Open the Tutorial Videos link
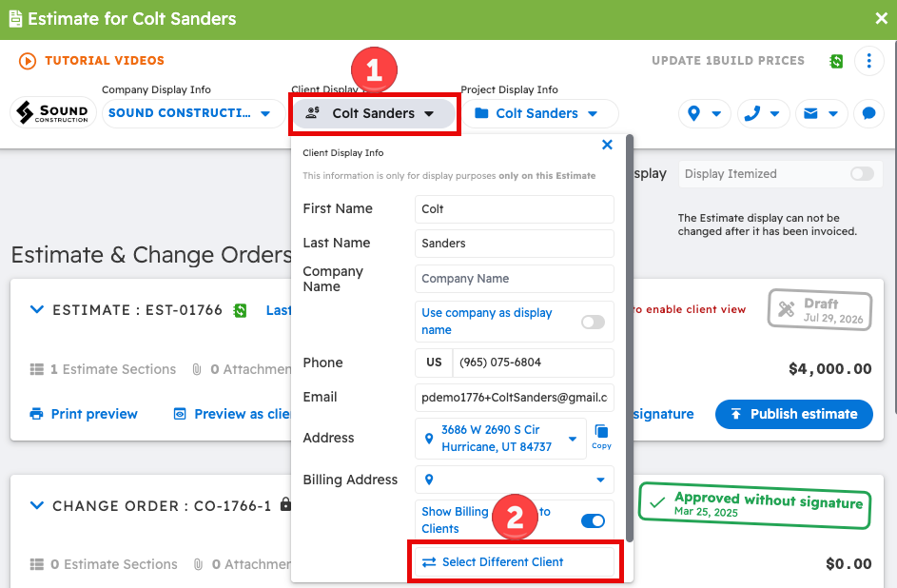The width and height of the screenshot is (897, 588). (x=92, y=61)
